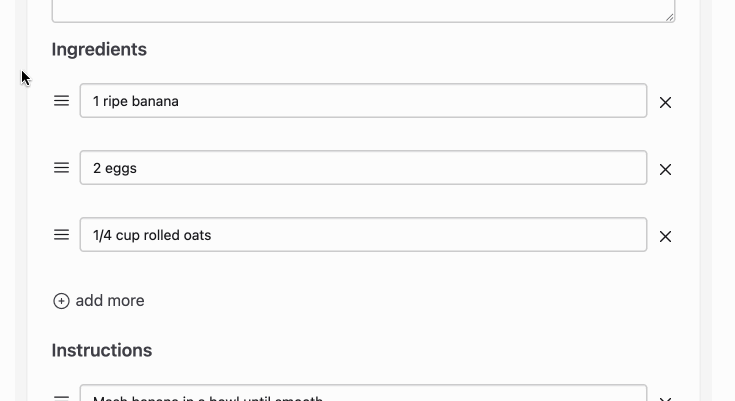735x401 pixels.
Task: Focus the 1 ripe banana input field
Action: pos(363,101)
